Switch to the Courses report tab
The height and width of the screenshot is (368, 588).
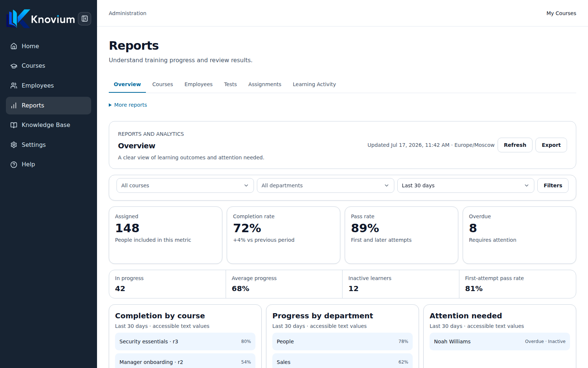click(x=162, y=84)
